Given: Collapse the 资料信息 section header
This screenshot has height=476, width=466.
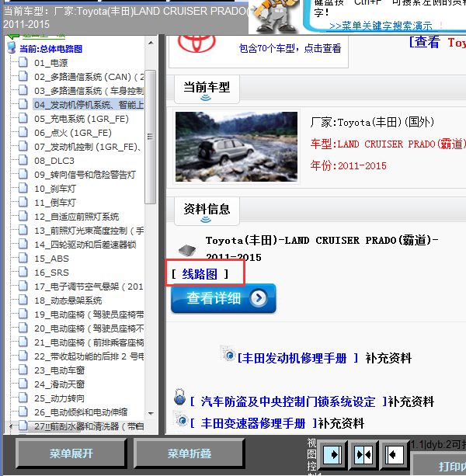Looking at the screenshot, I should (x=207, y=211).
